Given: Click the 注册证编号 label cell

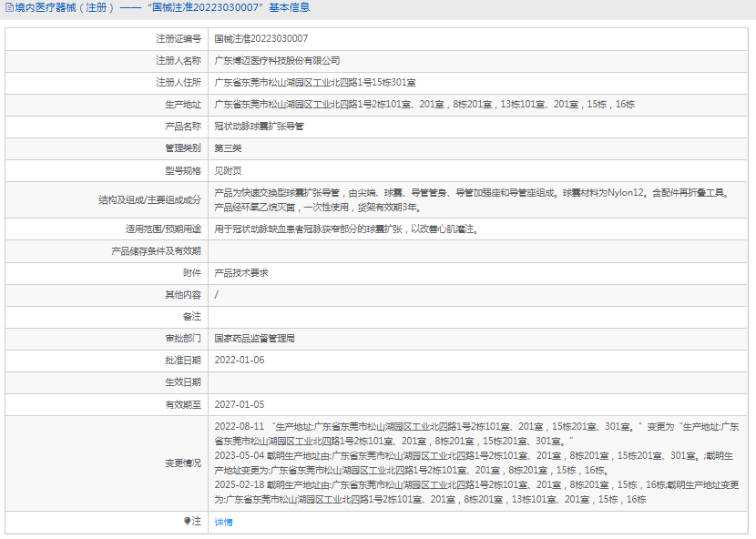Looking at the screenshot, I should point(179,38).
